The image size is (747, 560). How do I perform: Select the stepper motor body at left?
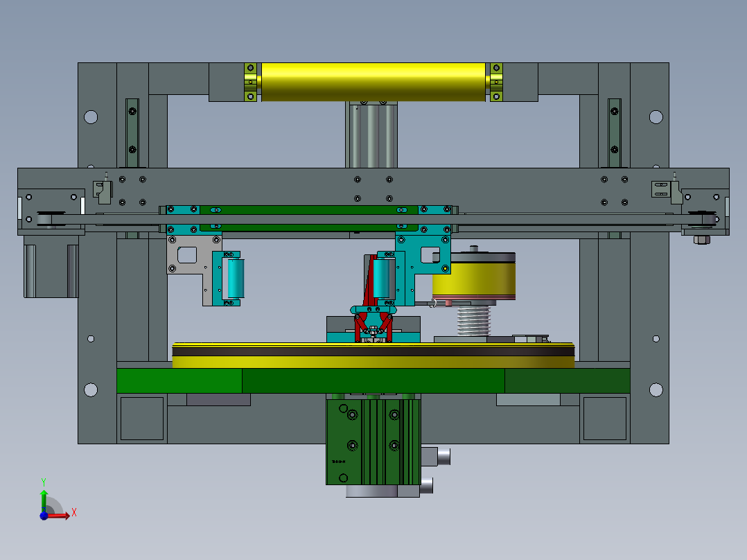coord(51,266)
